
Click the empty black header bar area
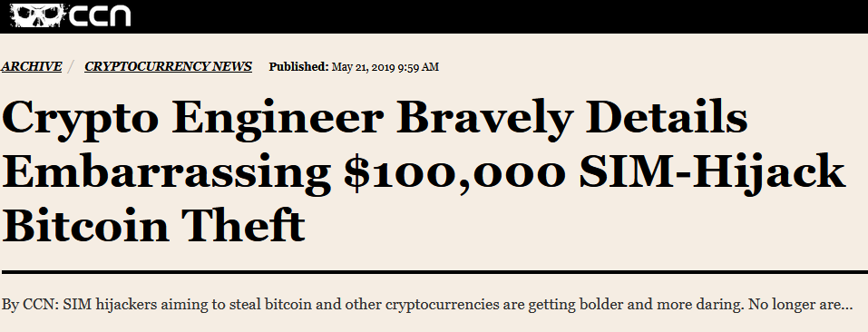[498, 16]
